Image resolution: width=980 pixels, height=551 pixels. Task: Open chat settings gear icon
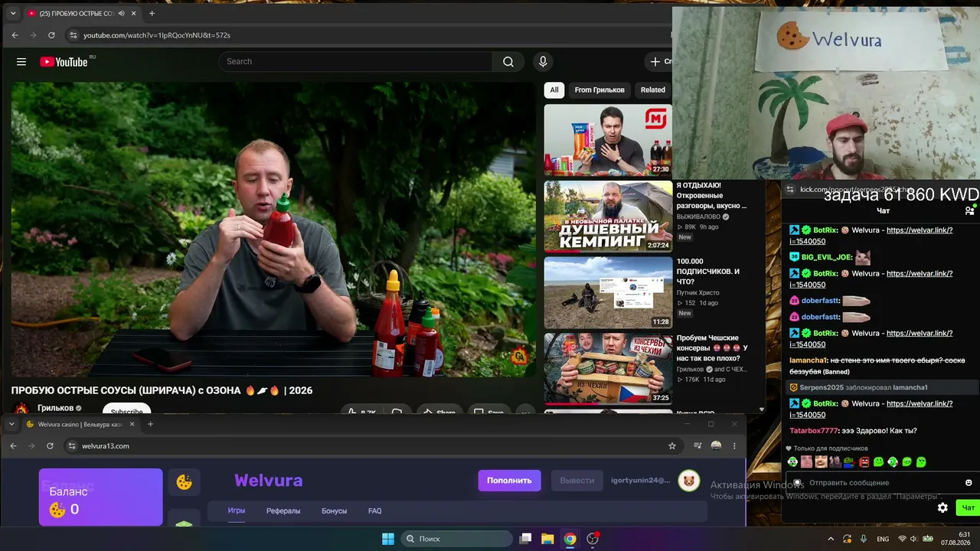[x=942, y=507]
